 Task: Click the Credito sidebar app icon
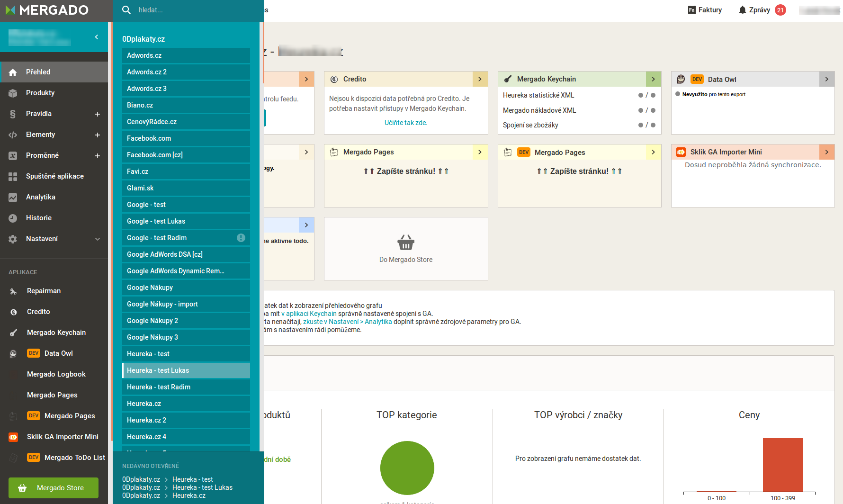pyautogui.click(x=13, y=312)
